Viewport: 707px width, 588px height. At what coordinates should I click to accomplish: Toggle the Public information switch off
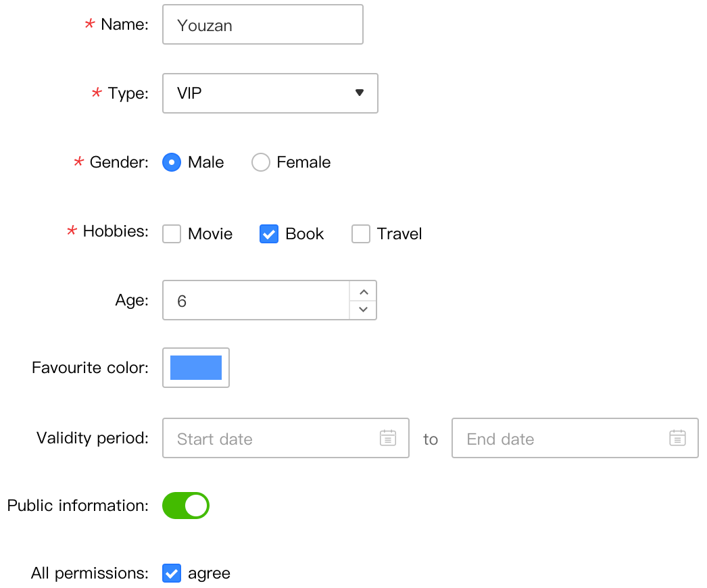click(x=186, y=506)
